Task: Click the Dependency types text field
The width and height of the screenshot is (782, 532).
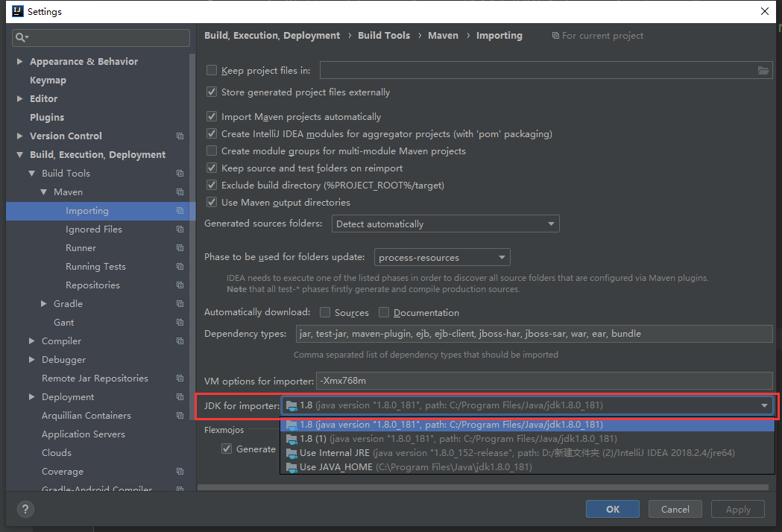Action: pos(535,334)
